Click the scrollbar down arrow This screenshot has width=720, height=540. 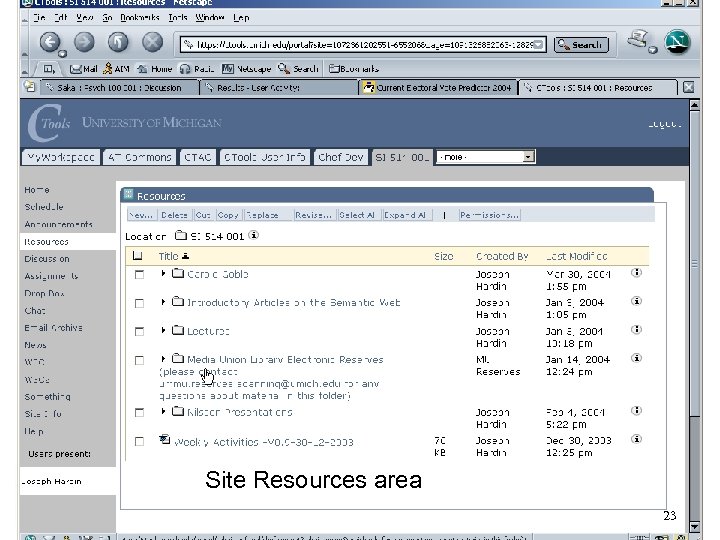695,527
